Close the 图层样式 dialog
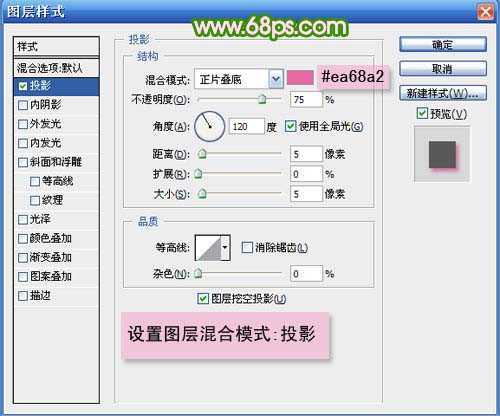 (485, 13)
